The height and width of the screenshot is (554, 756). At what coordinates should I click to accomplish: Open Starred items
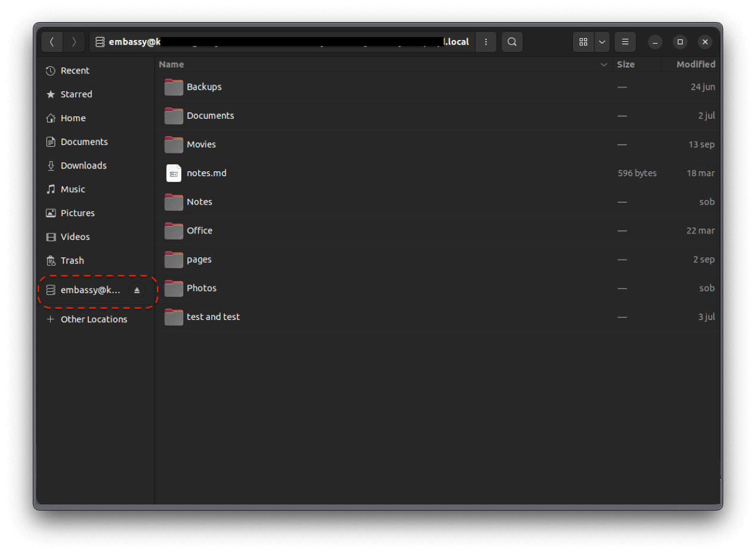[x=76, y=94]
